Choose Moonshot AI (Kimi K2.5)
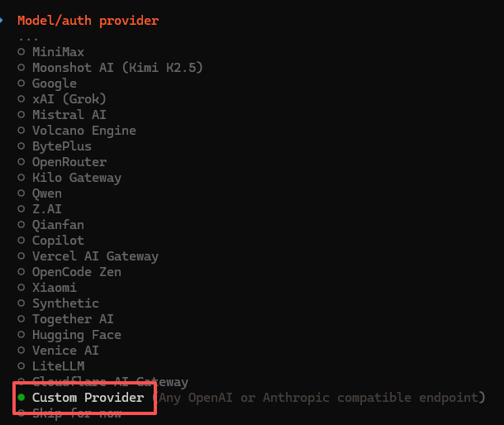The image size is (504, 425). tap(116, 68)
